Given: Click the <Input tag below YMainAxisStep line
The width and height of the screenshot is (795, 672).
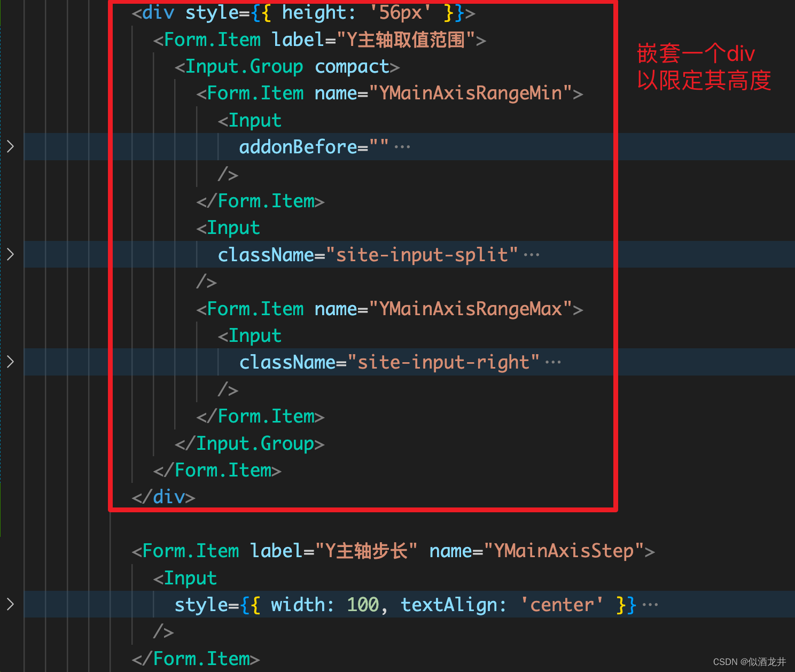Looking at the screenshot, I should pos(185,578).
